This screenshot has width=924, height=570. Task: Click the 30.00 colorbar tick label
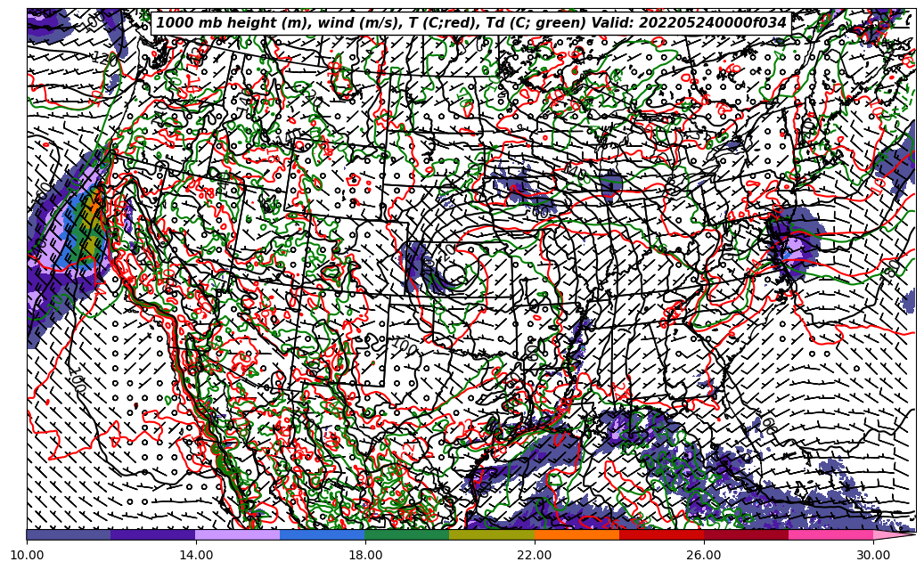(873, 556)
